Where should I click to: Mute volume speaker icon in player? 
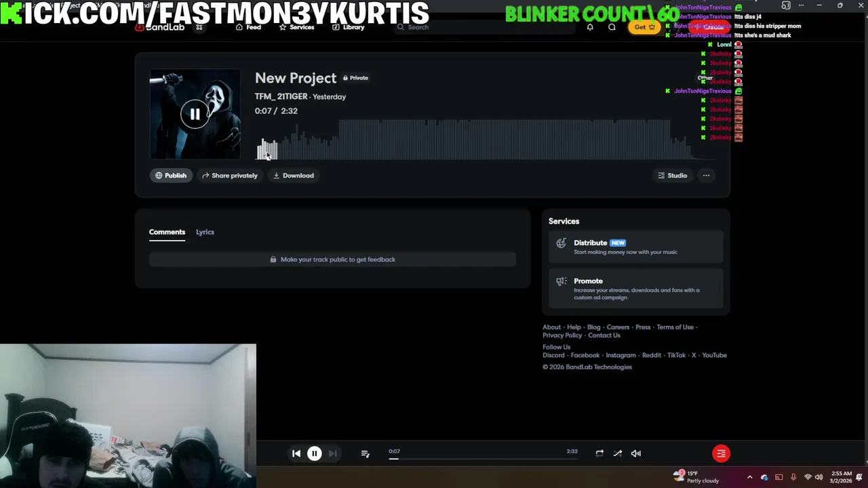point(636,453)
